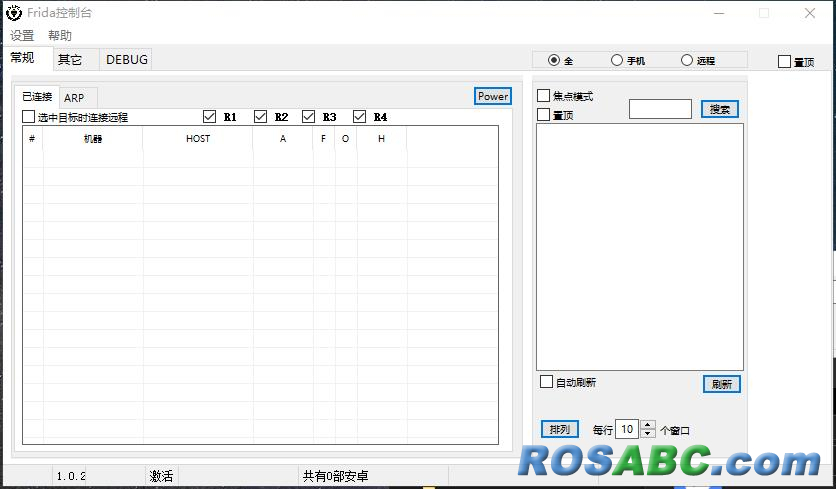This screenshot has width=836, height=489.
Task: Select the ARP tab
Action: coord(74,97)
